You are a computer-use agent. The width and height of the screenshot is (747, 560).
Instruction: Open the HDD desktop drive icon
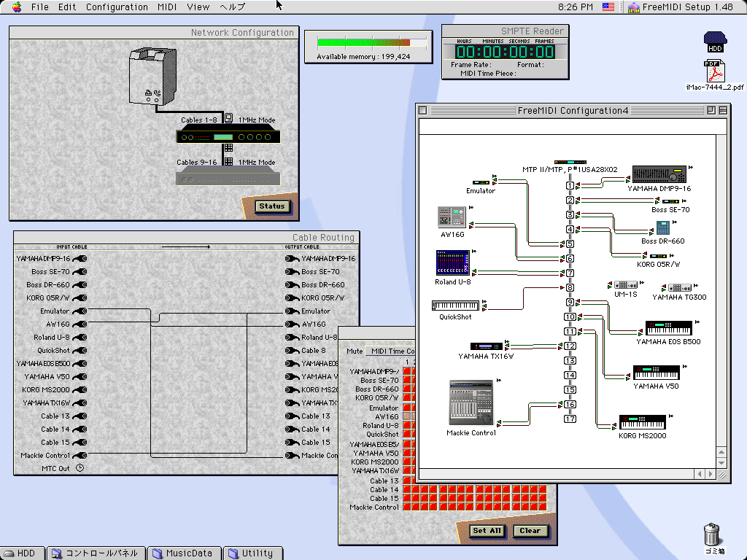[x=715, y=42]
